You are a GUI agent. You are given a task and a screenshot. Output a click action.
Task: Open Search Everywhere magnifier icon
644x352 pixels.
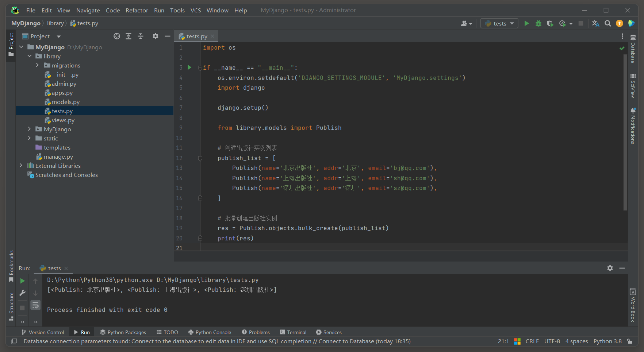point(607,23)
